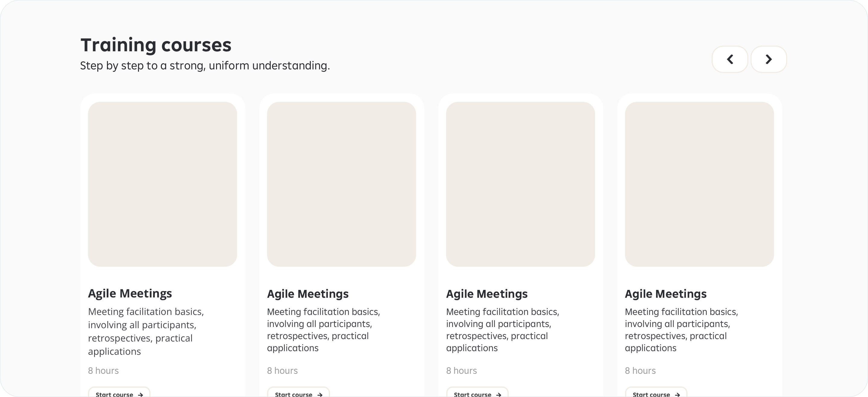Image resolution: width=868 pixels, height=397 pixels.
Task: Click the fourth card's "8 hours" duration
Action: pos(640,371)
